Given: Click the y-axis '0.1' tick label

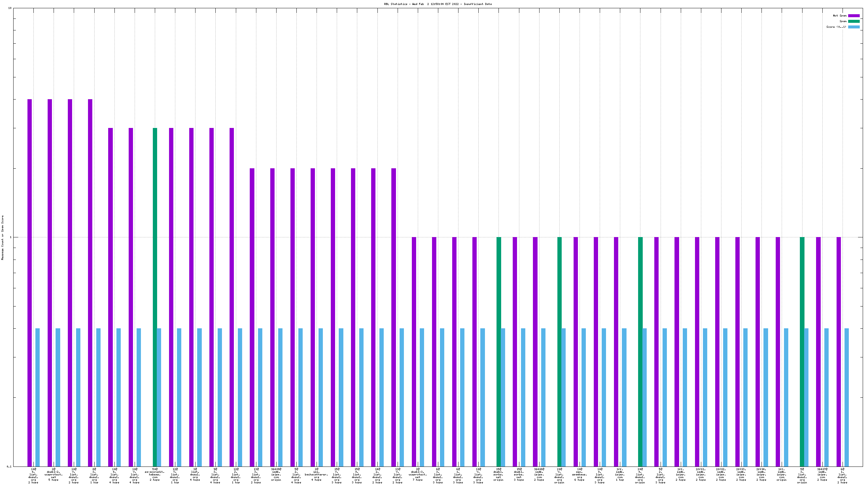Looking at the screenshot, I should click(9, 467).
